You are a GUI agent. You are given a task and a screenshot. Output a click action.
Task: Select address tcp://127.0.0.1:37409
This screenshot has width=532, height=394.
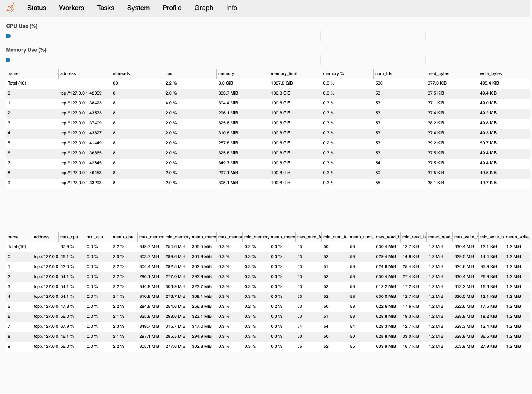pyautogui.click(x=81, y=123)
